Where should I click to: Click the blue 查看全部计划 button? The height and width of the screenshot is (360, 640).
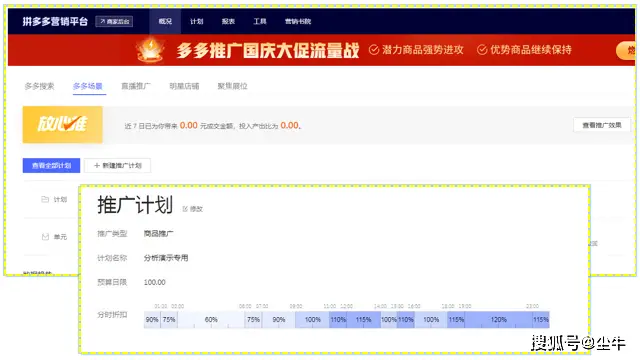pyautogui.click(x=51, y=165)
